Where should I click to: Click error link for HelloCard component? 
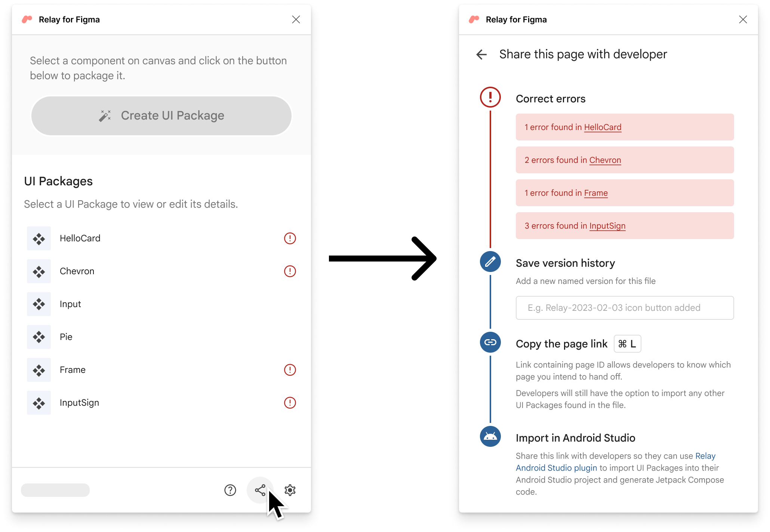(x=603, y=127)
